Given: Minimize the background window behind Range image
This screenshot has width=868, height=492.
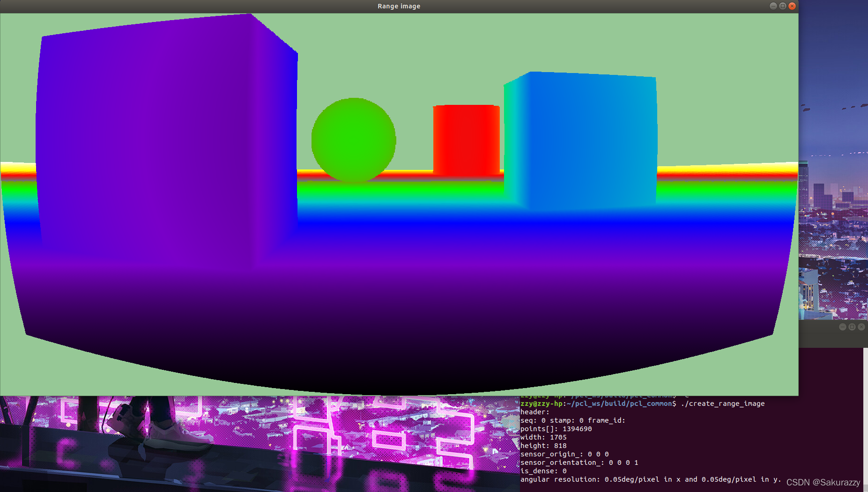Looking at the screenshot, I should pos(843,327).
